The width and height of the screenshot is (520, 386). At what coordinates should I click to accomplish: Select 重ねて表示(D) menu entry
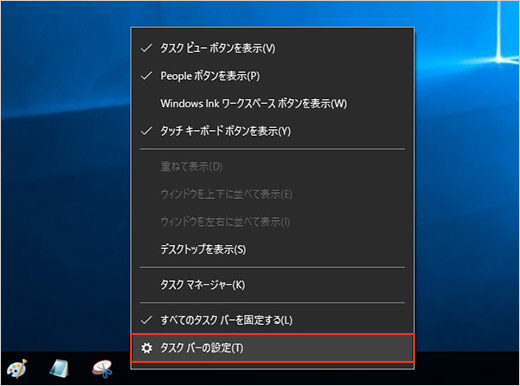(272, 166)
